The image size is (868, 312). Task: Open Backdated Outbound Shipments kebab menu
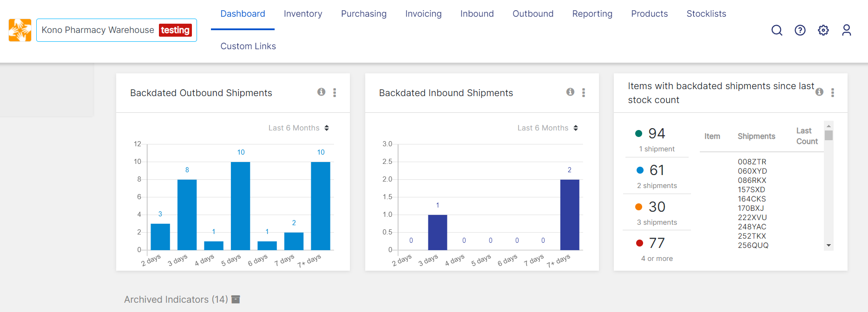[x=335, y=92]
